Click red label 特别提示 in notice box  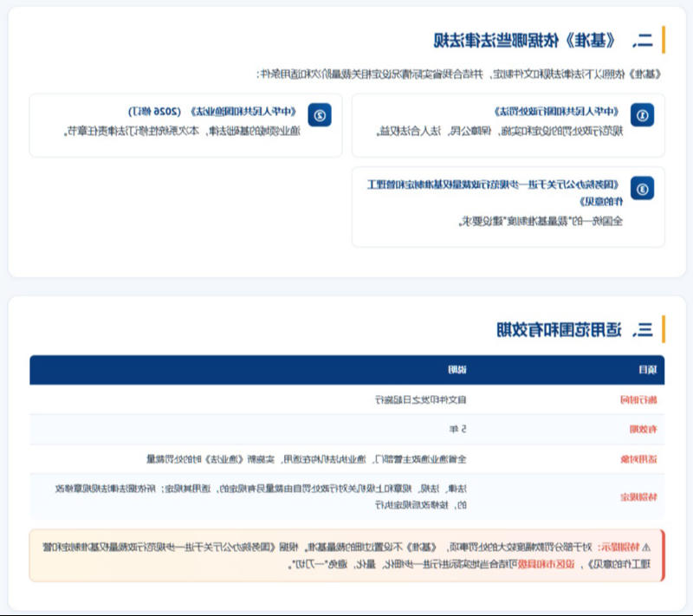(620, 548)
